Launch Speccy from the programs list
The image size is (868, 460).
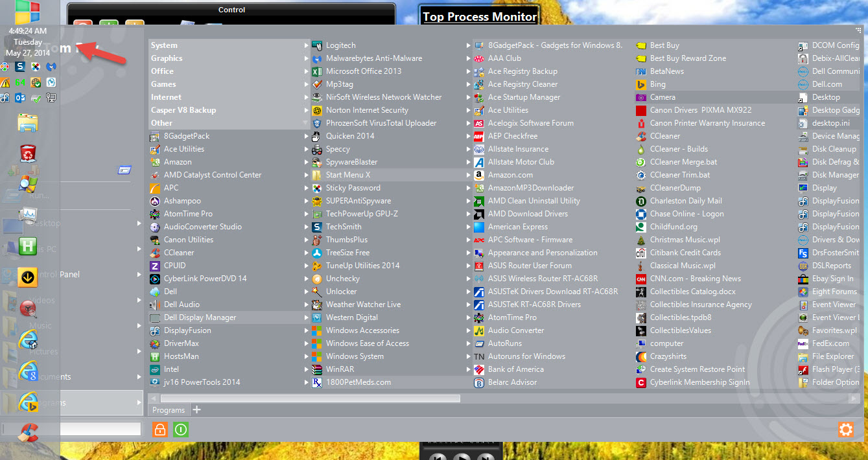click(338, 149)
